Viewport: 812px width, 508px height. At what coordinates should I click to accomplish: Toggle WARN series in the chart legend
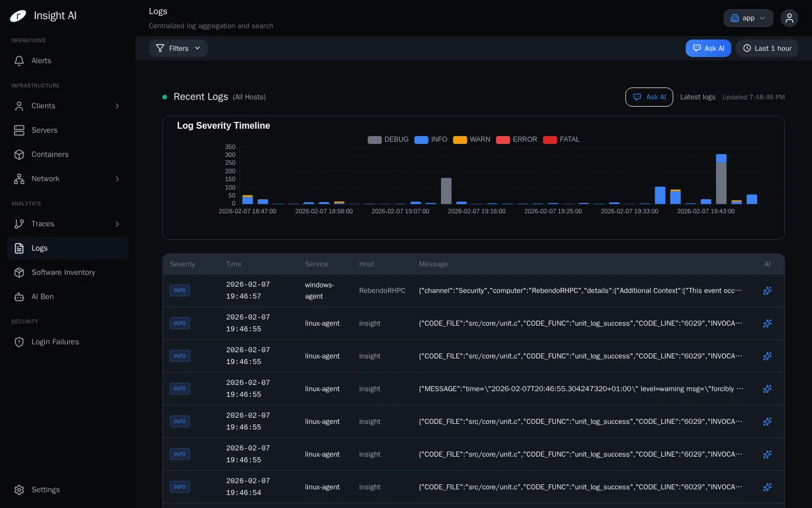(472, 139)
